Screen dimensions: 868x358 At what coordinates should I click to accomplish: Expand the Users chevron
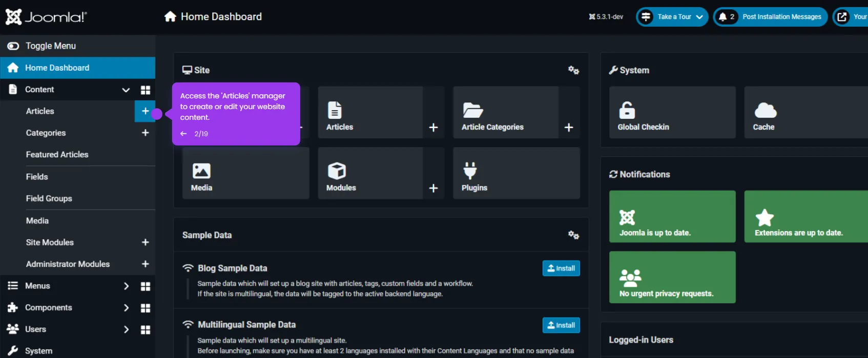[126, 329]
